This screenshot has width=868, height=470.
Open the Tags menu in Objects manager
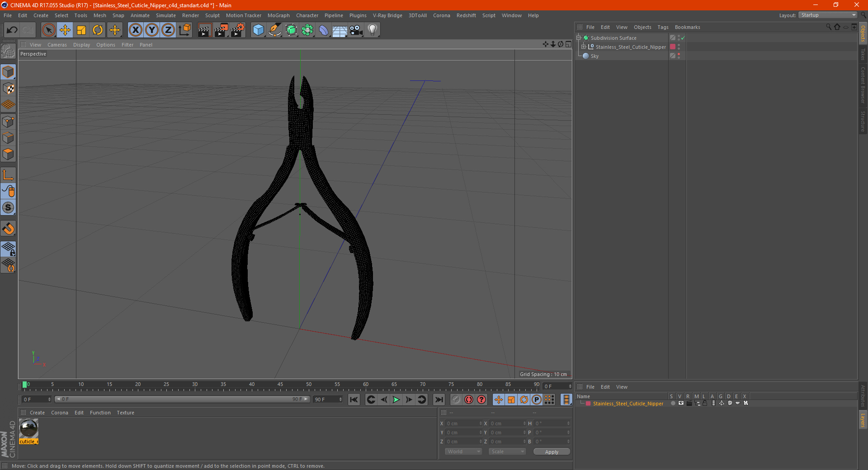pyautogui.click(x=663, y=27)
